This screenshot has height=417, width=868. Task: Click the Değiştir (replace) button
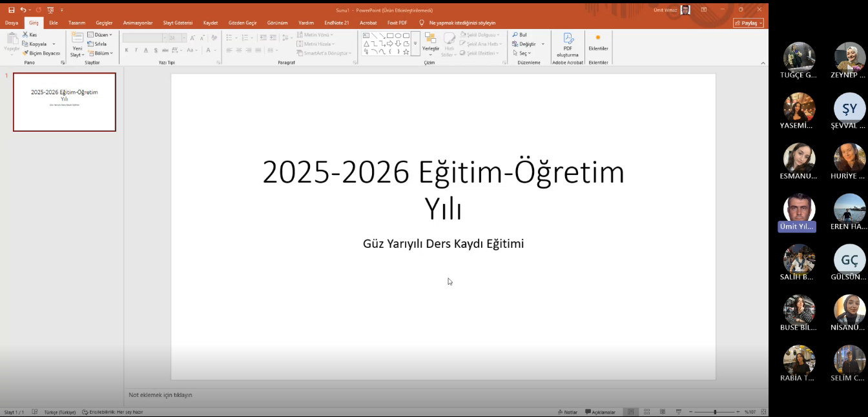[524, 44]
